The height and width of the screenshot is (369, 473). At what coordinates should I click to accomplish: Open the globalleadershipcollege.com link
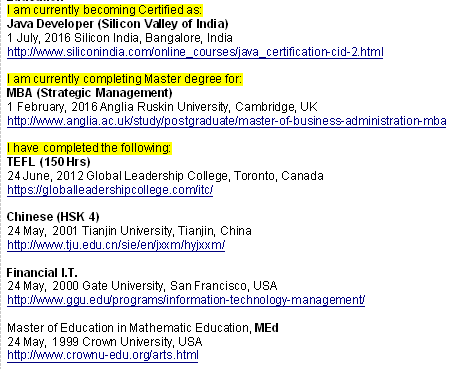[110, 190]
